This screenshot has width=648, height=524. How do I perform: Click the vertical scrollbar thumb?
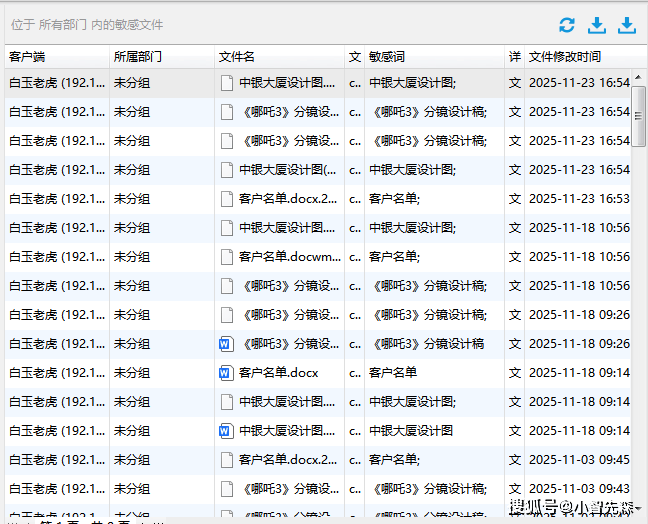point(639,116)
